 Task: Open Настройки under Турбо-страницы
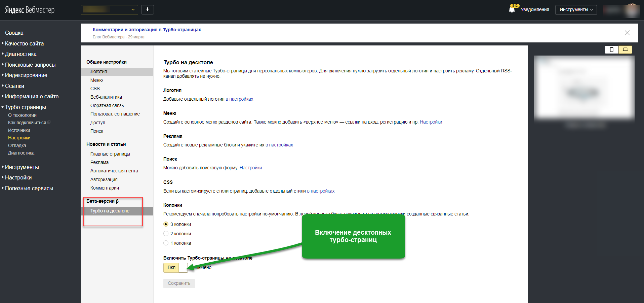(x=19, y=138)
